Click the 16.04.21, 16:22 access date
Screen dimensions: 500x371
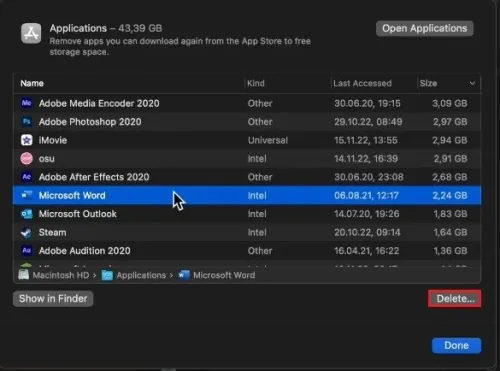click(x=367, y=251)
